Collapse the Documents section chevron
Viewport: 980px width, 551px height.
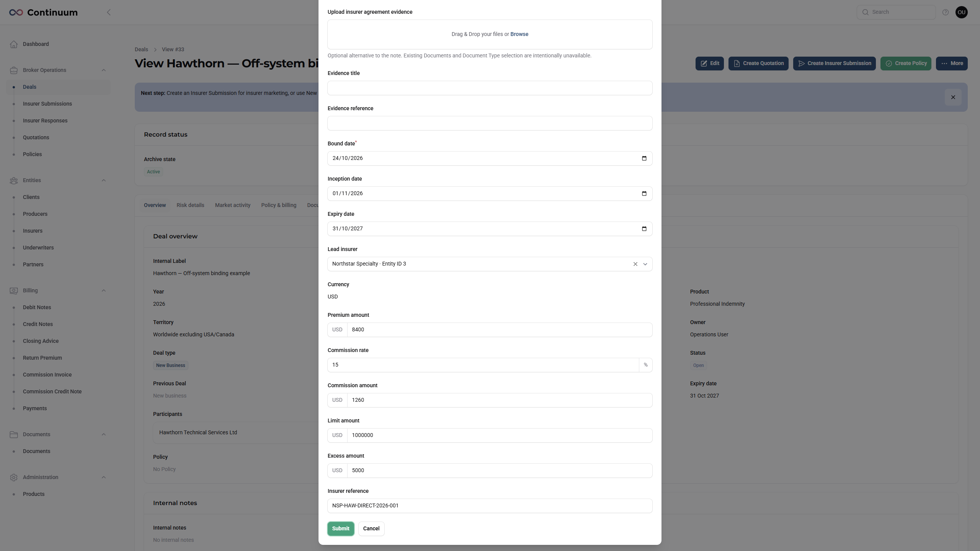[x=104, y=435]
